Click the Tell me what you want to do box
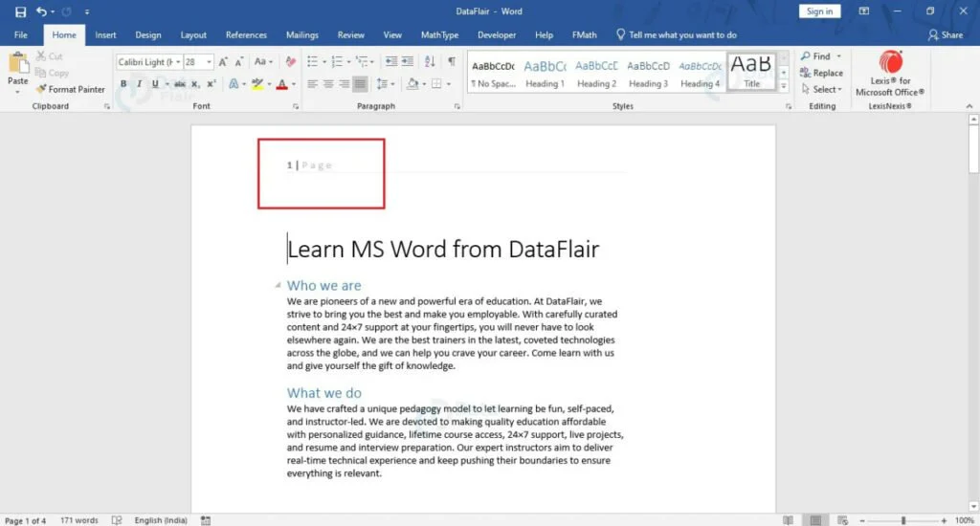The height and width of the screenshot is (526, 980). click(x=681, y=35)
